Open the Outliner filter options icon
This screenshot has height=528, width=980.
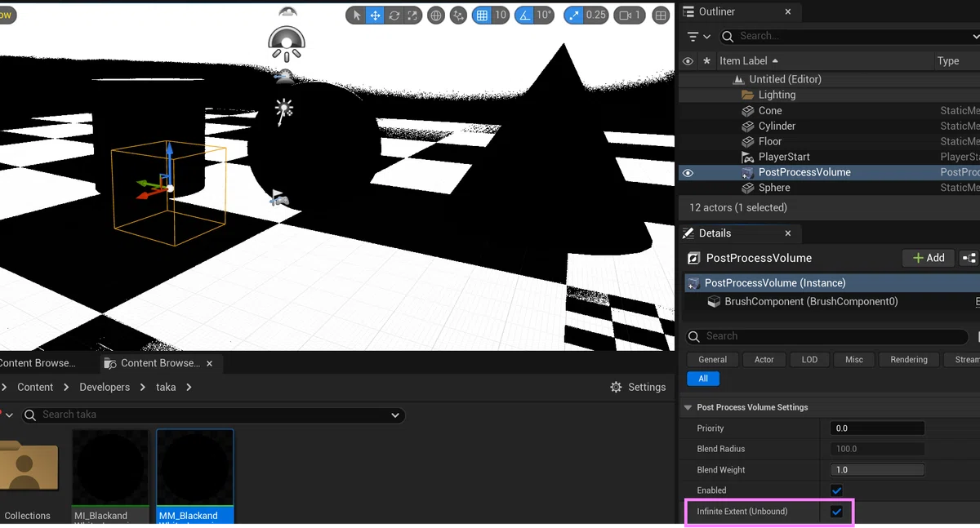pos(697,37)
